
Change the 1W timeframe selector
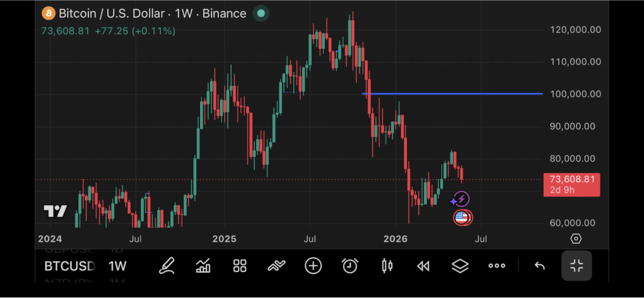click(x=117, y=266)
